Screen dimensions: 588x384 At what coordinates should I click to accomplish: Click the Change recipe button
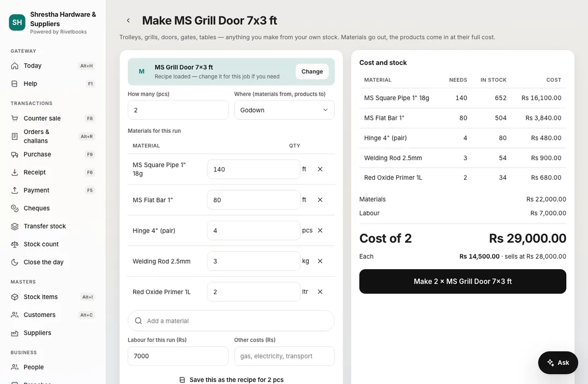coord(312,71)
